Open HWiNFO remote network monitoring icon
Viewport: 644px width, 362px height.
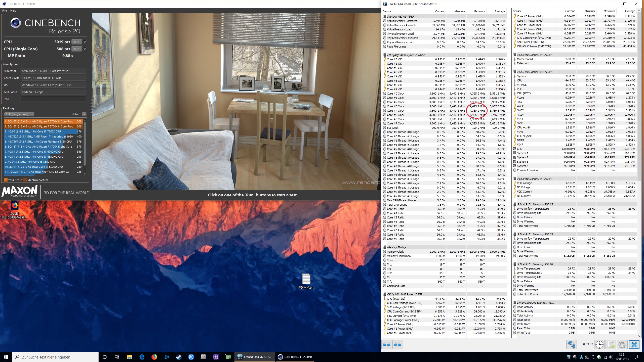(571, 344)
